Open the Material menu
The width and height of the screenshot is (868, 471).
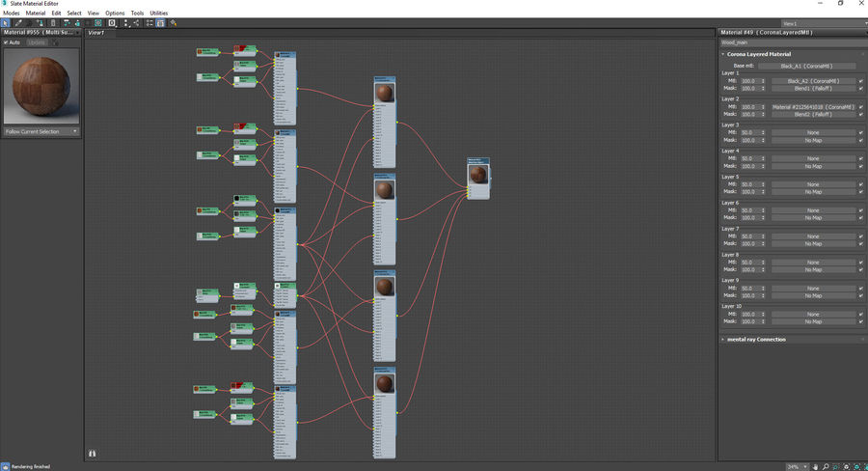pos(36,13)
